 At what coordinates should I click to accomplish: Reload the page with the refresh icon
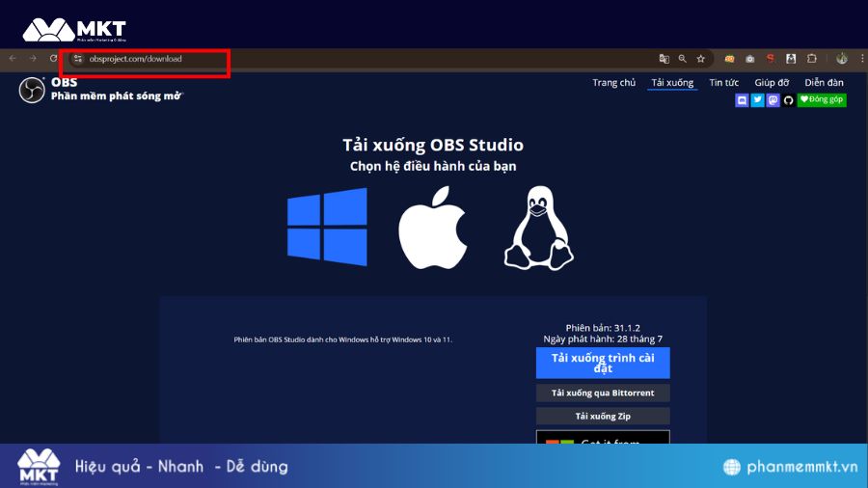53,58
